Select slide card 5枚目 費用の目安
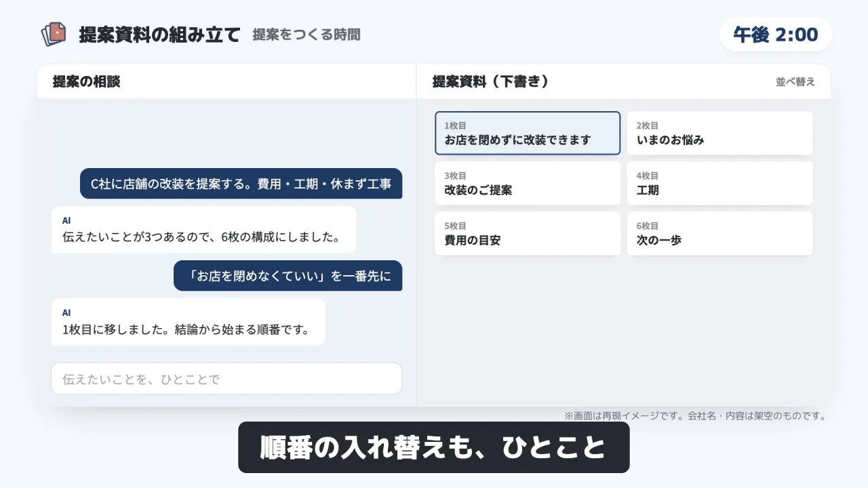 tap(528, 233)
